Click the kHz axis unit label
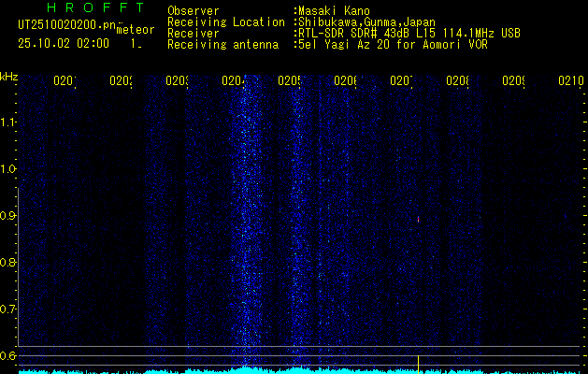The height and width of the screenshot is (374, 588). (x=8, y=77)
